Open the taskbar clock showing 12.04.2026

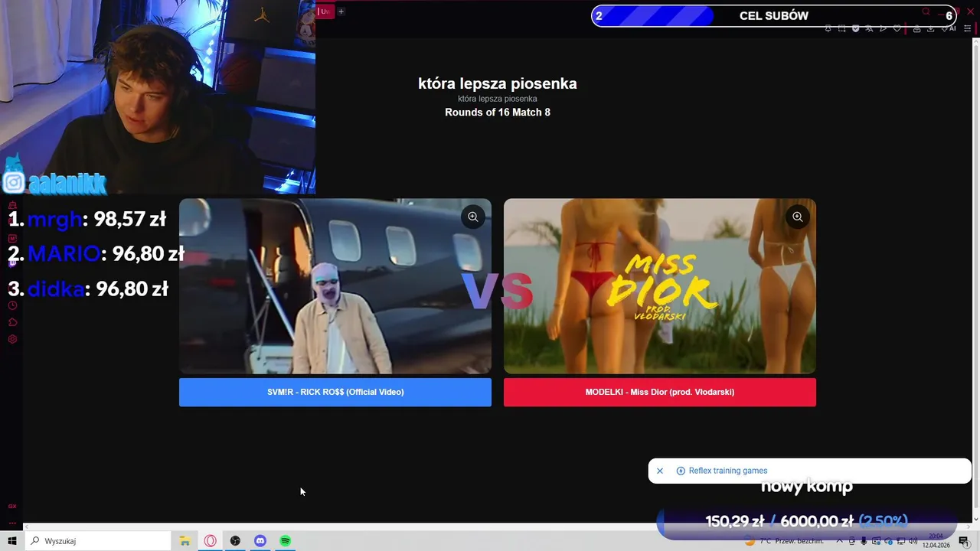pyautogui.click(x=936, y=541)
